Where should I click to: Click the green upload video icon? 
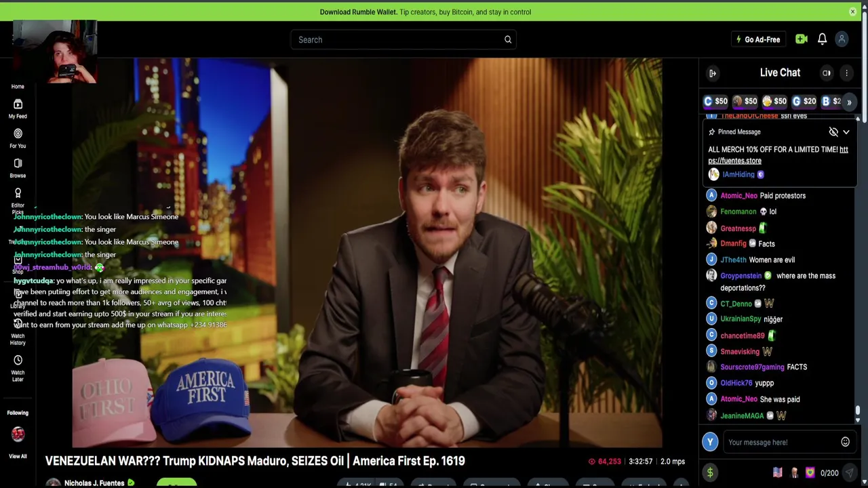pyautogui.click(x=802, y=39)
